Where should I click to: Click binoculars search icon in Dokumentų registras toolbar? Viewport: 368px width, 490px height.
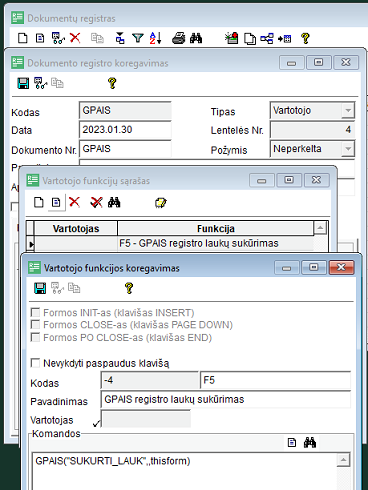(196, 38)
